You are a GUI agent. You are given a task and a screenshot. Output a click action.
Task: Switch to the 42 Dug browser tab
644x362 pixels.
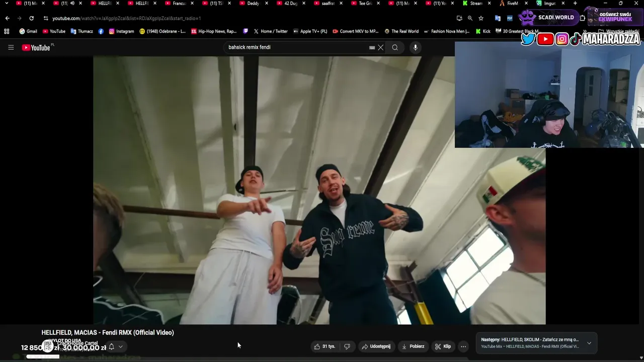point(290,4)
